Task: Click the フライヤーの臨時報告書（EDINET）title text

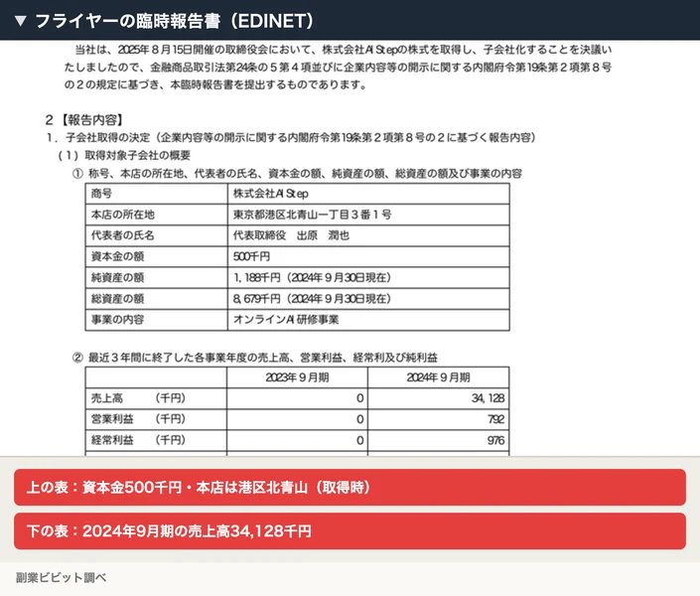Action: tap(175, 21)
